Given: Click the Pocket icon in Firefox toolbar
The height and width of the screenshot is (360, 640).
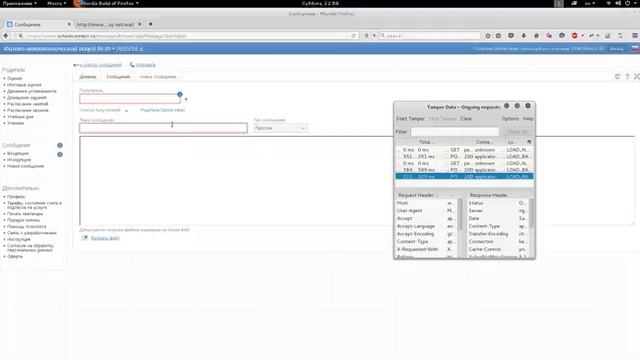Looking at the screenshot, I should point(511,36).
